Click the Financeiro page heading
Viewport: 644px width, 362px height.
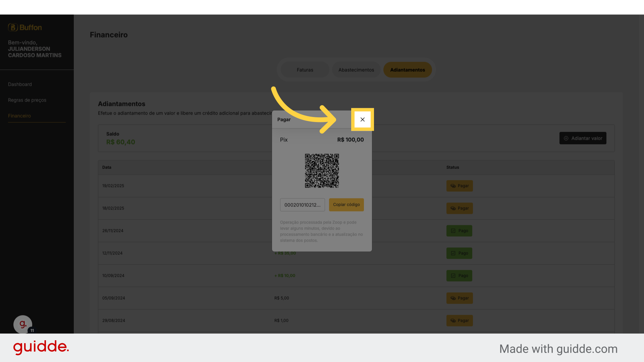(x=109, y=35)
